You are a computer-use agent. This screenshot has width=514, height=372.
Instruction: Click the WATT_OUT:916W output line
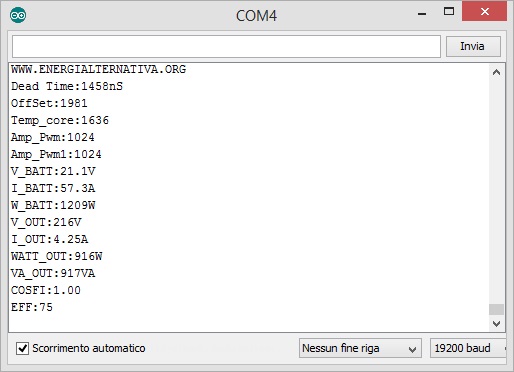(57, 256)
